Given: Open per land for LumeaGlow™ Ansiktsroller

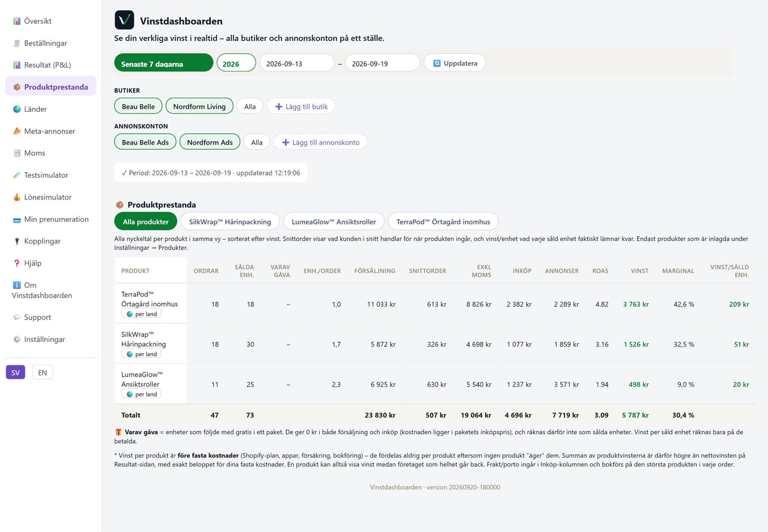Looking at the screenshot, I should (141, 395).
